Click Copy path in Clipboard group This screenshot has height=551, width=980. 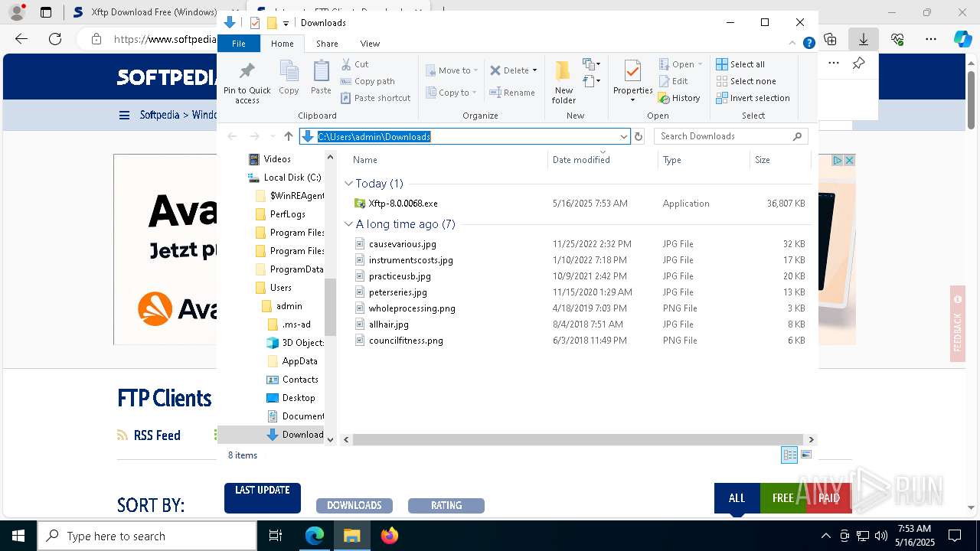(367, 81)
